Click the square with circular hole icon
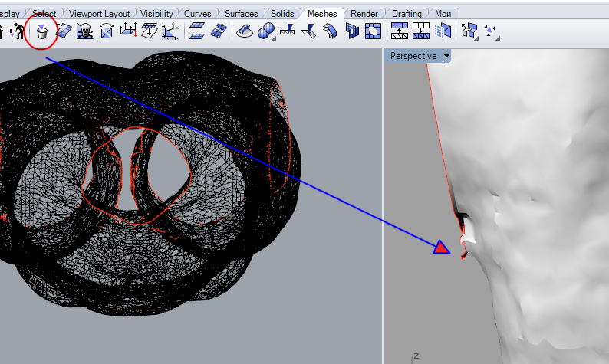Screen dimensions: 609x364 coord(374,31)
